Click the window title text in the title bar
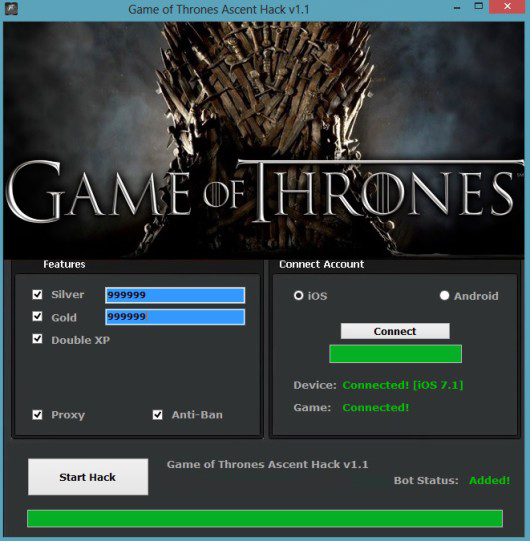 point(219,9)
